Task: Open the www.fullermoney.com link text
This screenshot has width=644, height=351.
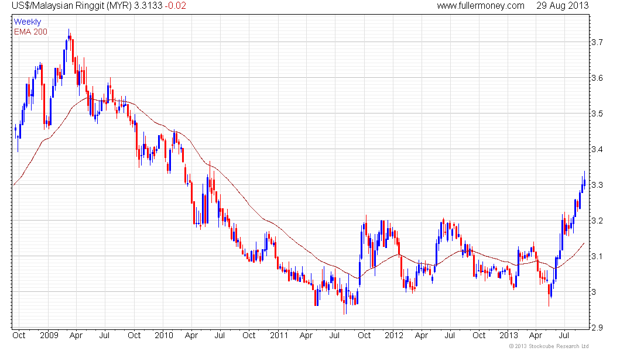Action: coord(481,6)
